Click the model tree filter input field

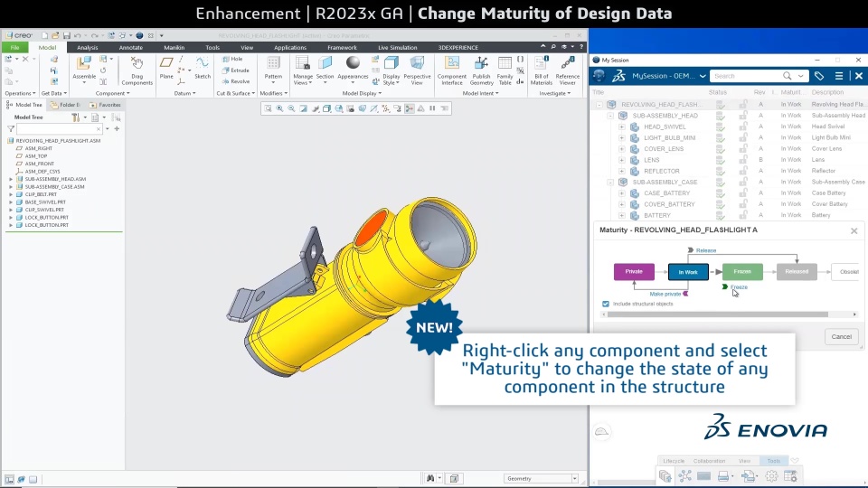[x=60, y=129]
